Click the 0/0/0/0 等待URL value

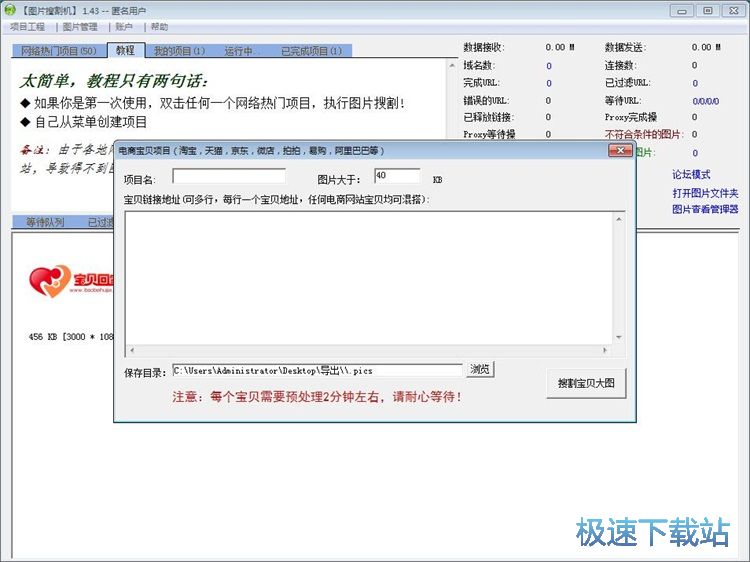point(706,101)
